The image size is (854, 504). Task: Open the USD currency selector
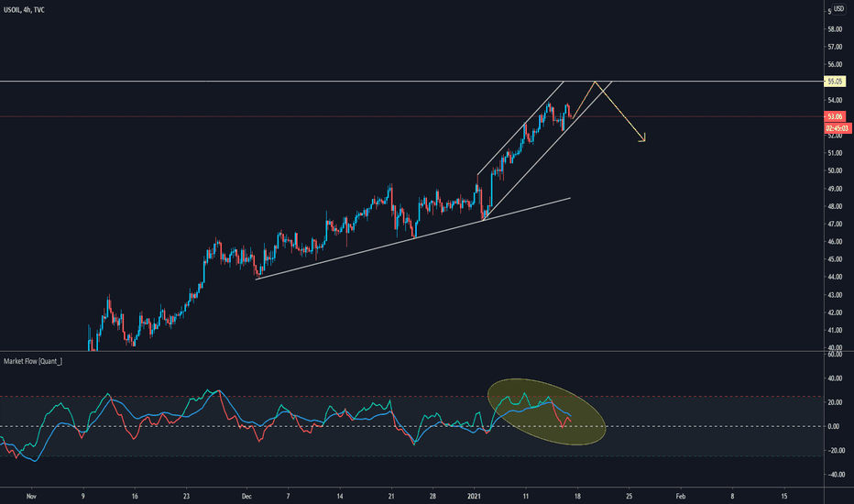coord(838,9)
